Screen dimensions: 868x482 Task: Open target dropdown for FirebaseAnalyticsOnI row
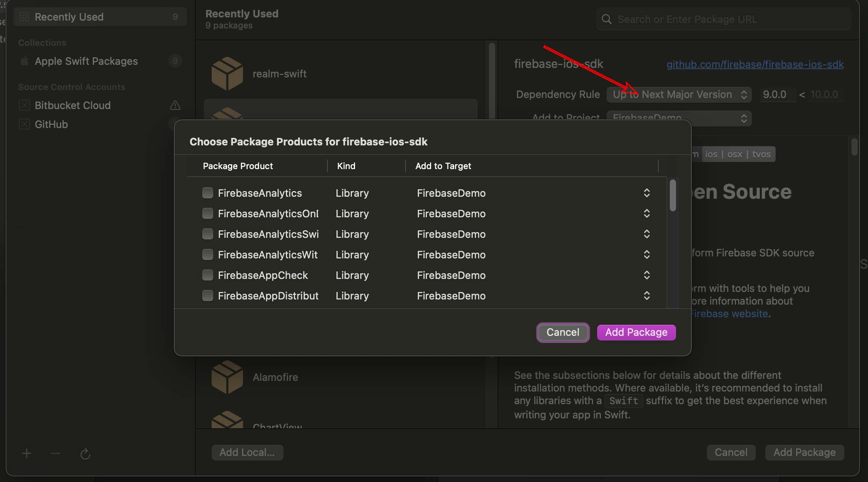[646, 213]
